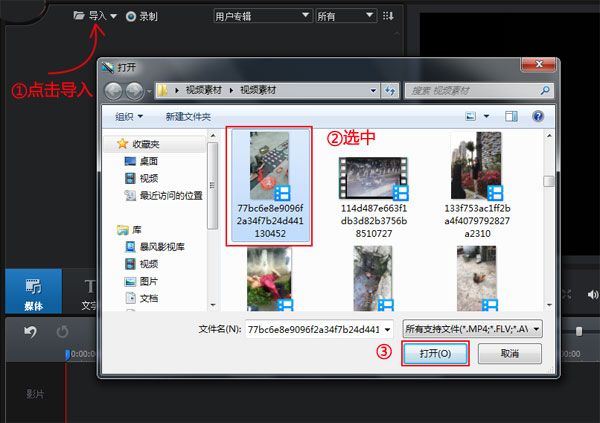Go forward with the dialog forward arrow

click(134, 91)
